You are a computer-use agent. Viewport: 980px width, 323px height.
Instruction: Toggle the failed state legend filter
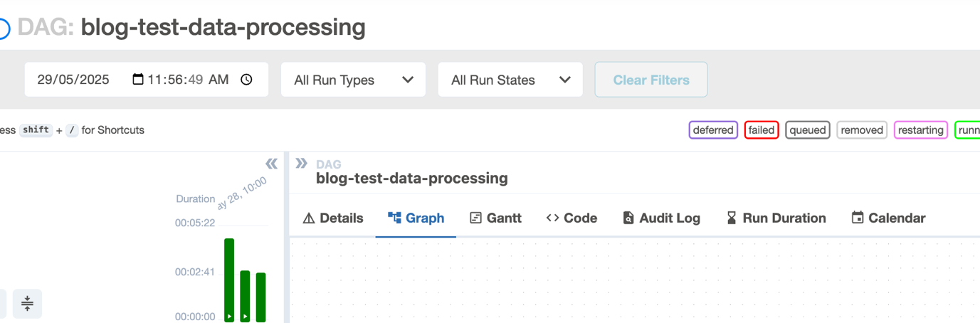point(762,130)
